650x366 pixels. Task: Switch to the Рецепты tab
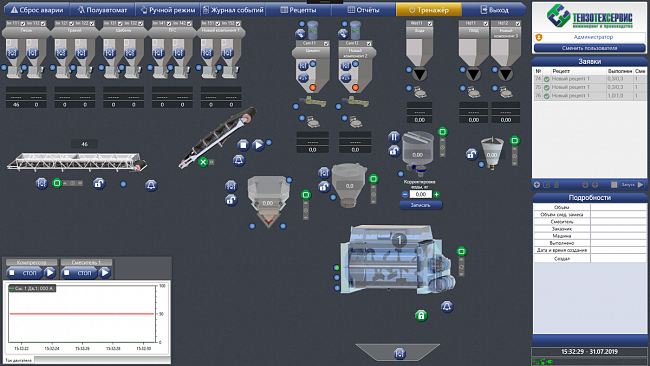click(x=298, y=10)
